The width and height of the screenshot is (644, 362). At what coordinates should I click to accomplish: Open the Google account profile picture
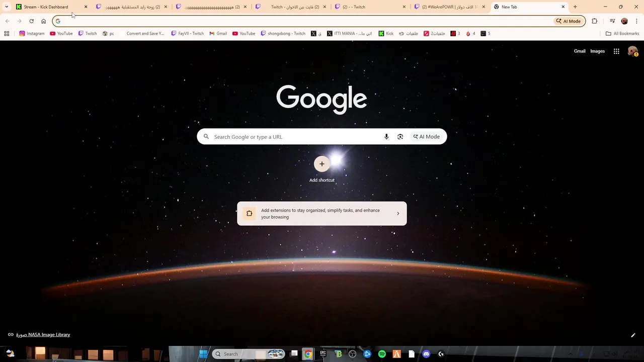[x=632, y=51]
